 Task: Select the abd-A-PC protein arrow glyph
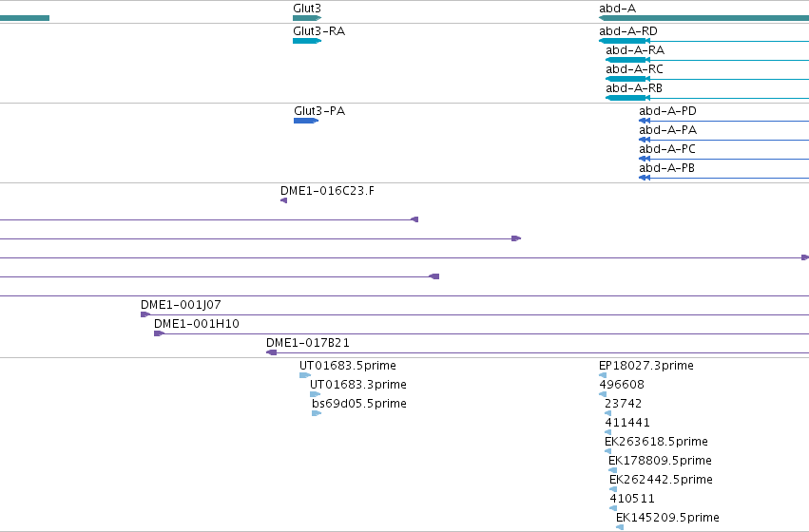tap(645, 159)
